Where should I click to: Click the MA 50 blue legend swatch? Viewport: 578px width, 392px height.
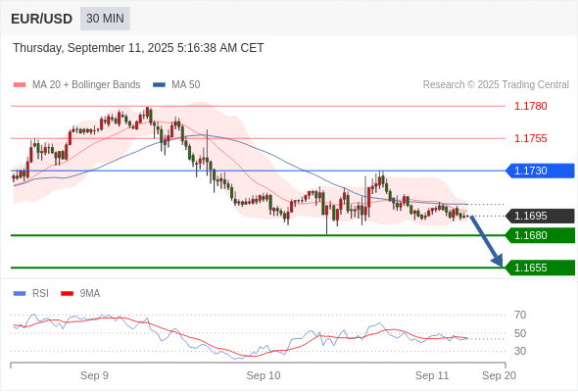pos(159,85)
